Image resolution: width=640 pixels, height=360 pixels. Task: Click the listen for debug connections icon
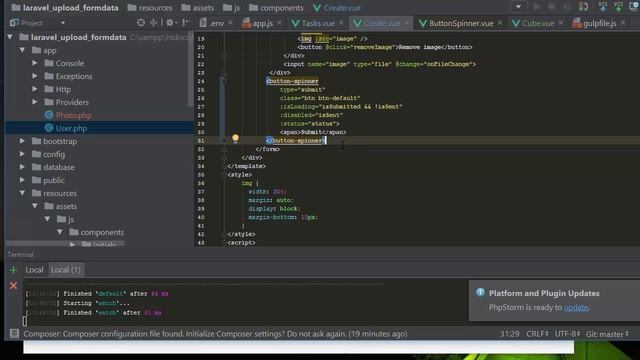coord(584,7)
